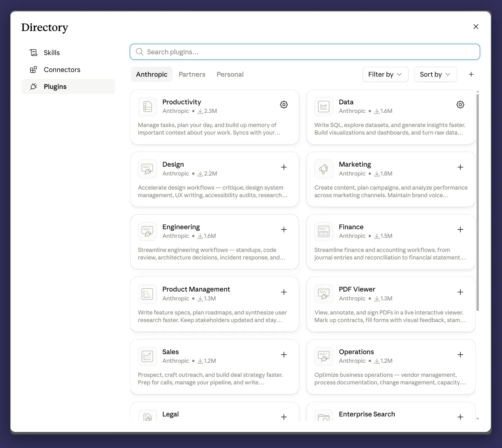Add the Product Management plugin
This screenshot has width=502, height=448.
(x=284, y=292)
